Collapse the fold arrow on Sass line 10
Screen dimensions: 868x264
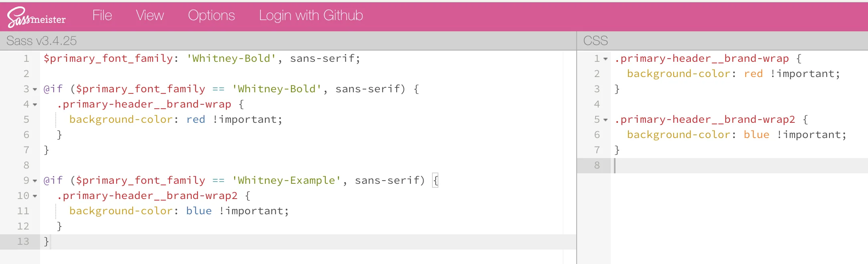point(35,196)
